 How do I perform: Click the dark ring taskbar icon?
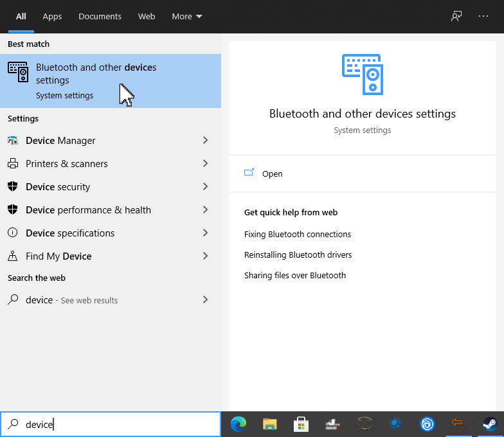(364, 424)
